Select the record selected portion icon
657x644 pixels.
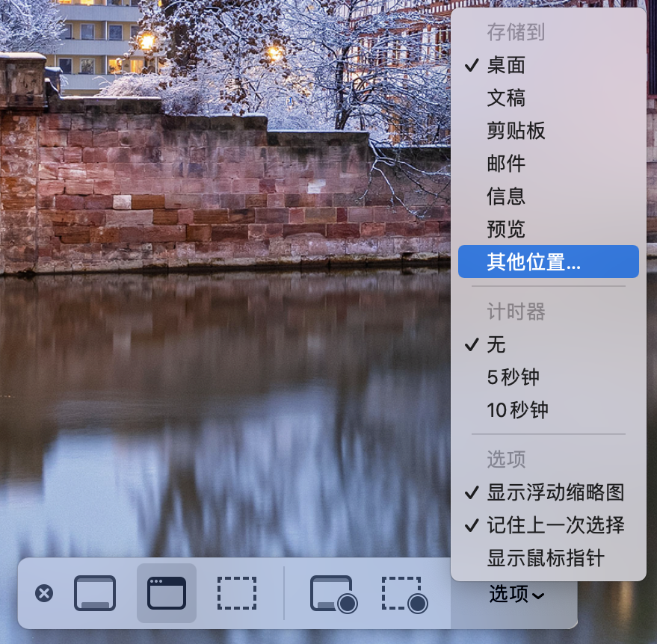click(x=404, y=593)
